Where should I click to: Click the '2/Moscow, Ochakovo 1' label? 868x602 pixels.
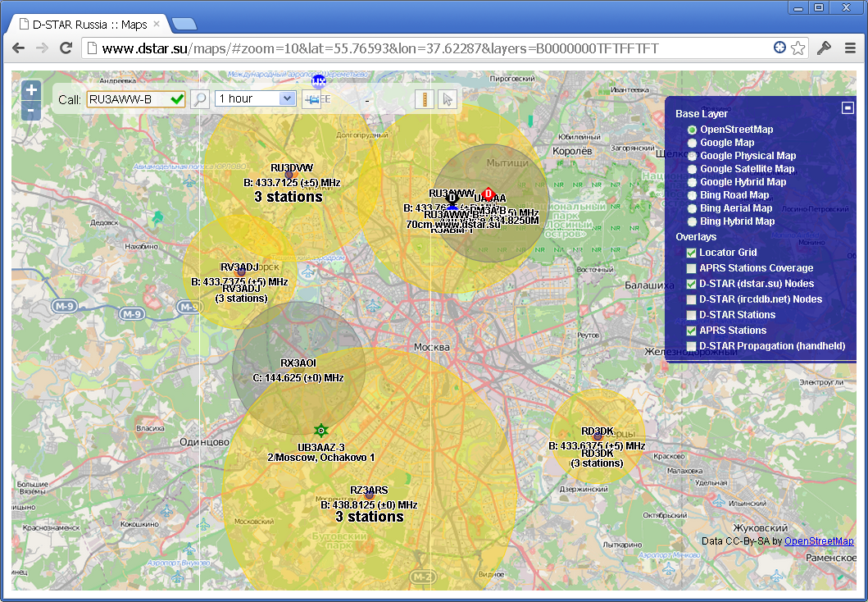[321, 458]
